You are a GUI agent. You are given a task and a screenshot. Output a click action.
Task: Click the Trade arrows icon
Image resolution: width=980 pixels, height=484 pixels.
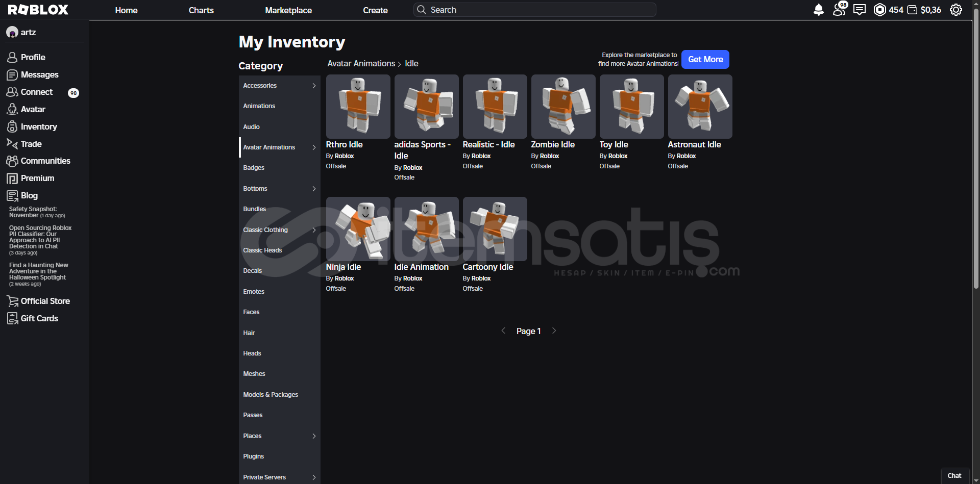pyautogui.click(x=12, y=143)
